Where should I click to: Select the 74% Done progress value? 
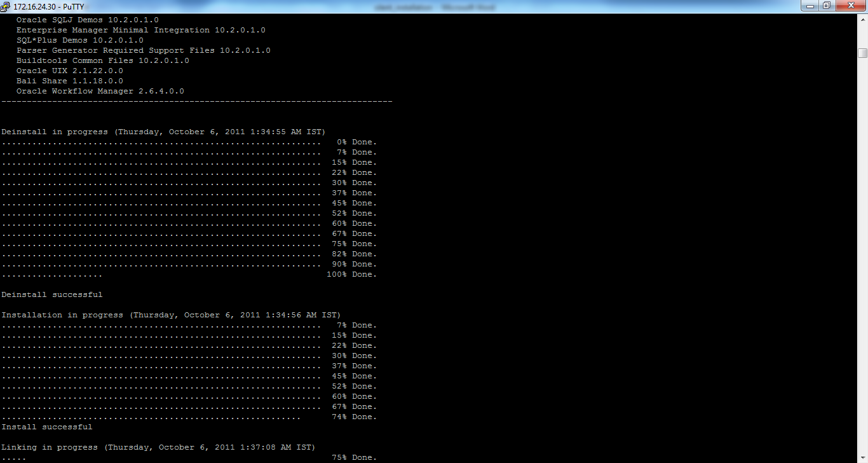(x=354, y=417)
